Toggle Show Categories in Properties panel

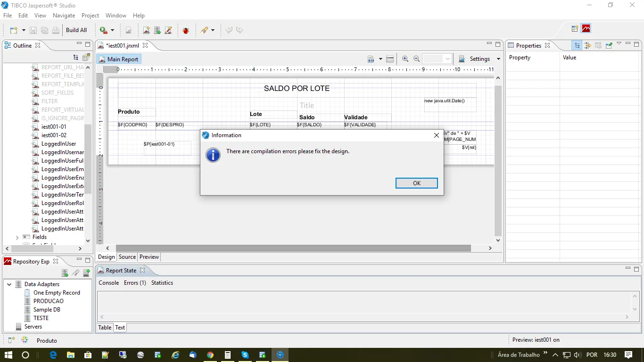click(577, 46)
